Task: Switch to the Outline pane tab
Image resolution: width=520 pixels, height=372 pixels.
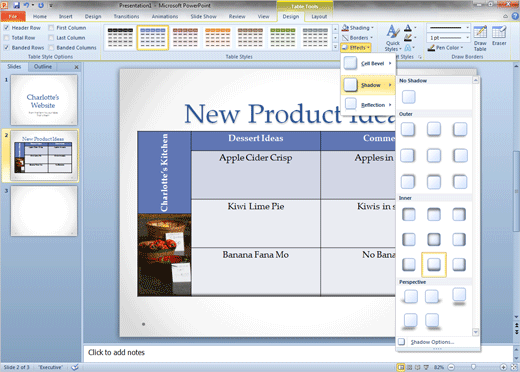Action: 43,67
